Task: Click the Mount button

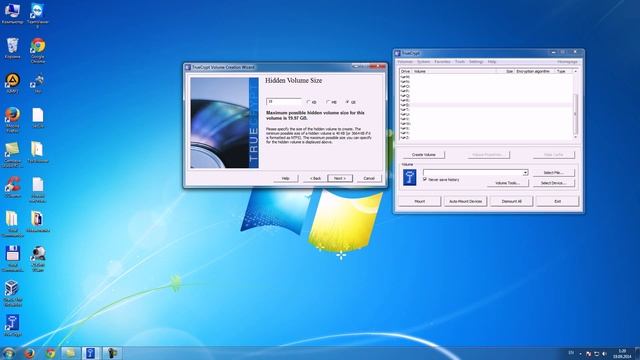Action: tap(420, 201)
